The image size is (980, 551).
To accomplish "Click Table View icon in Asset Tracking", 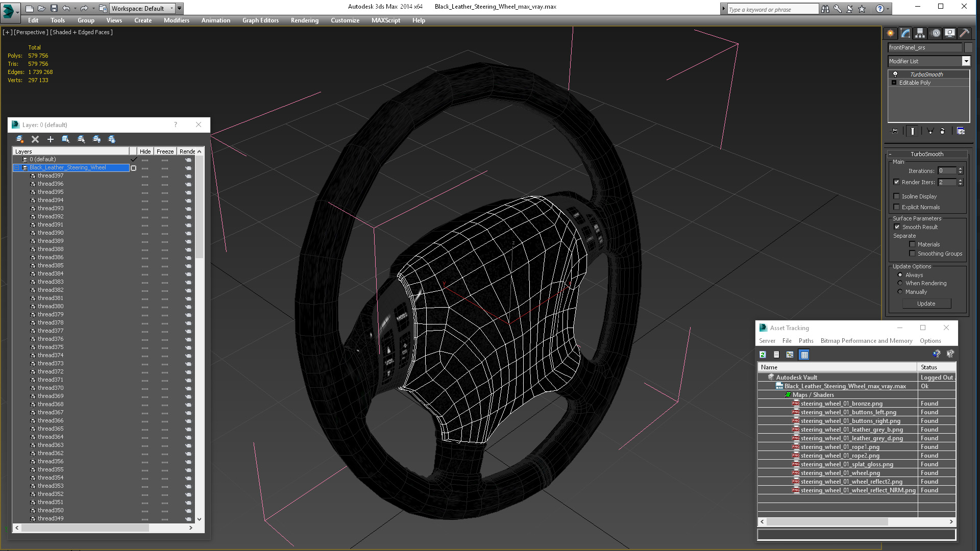I will click(x=804, y=355).
